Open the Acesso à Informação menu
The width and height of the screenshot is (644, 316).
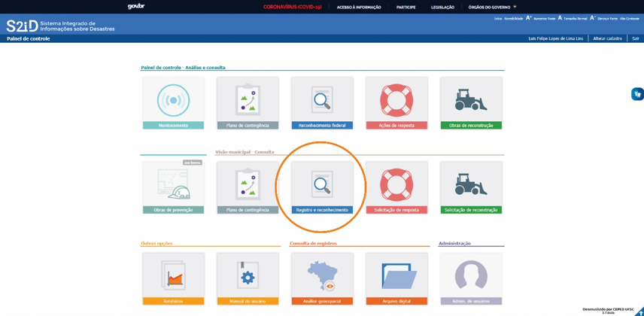click(358, 7)
